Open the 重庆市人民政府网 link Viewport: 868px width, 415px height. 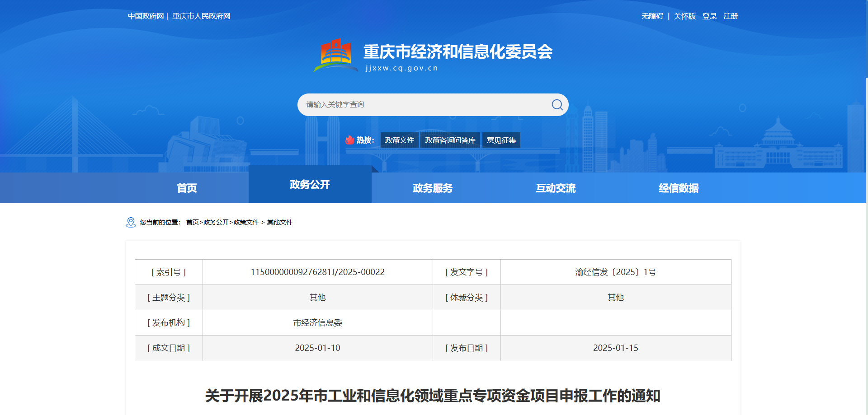[201, 16]
